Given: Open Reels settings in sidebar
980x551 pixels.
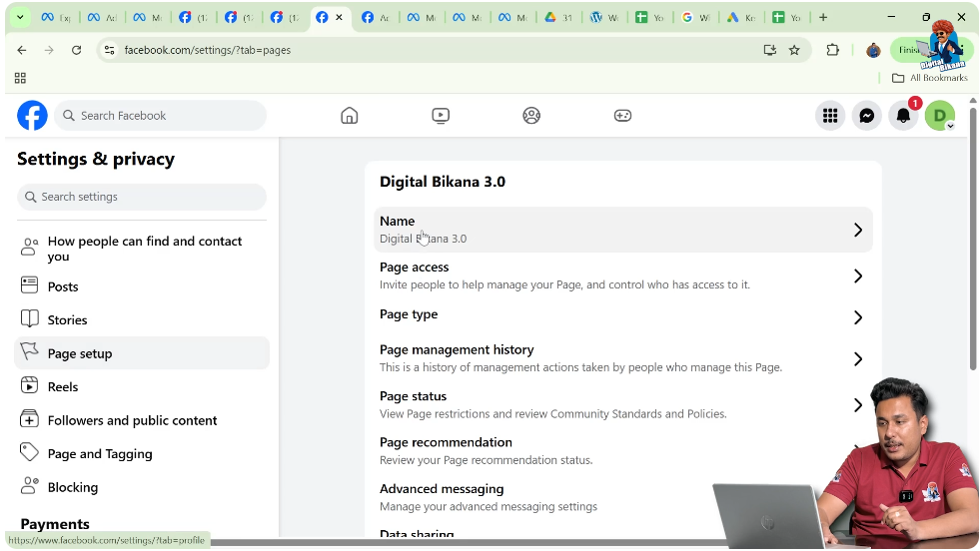Looking at the screenshot, I should click(x=142, y=386).
